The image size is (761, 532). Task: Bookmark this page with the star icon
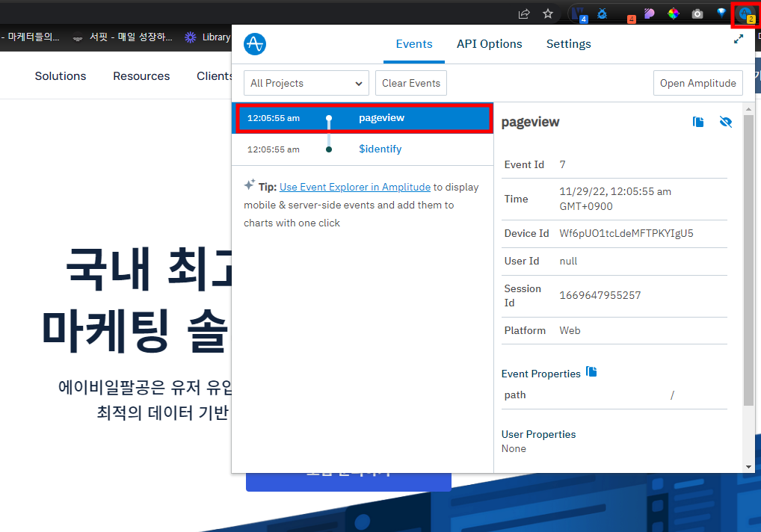548,13
